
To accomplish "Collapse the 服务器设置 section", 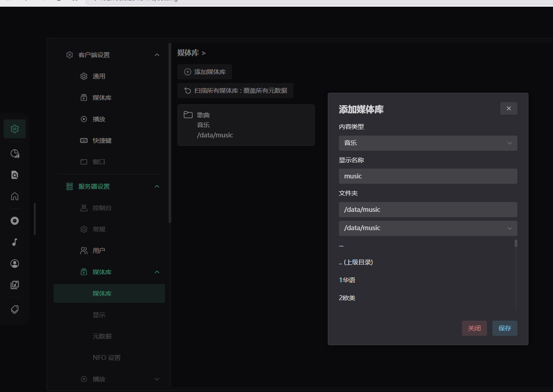I will click(157, 186).
